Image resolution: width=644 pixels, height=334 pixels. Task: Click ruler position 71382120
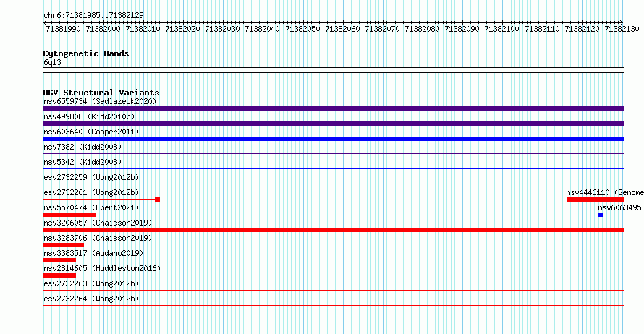point(582,29)
